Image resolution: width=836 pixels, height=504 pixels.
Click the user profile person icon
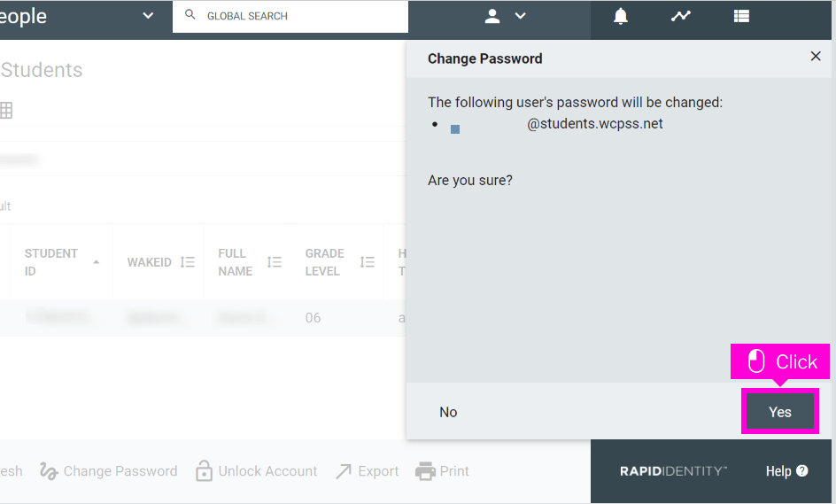click(x=492, y=16)
